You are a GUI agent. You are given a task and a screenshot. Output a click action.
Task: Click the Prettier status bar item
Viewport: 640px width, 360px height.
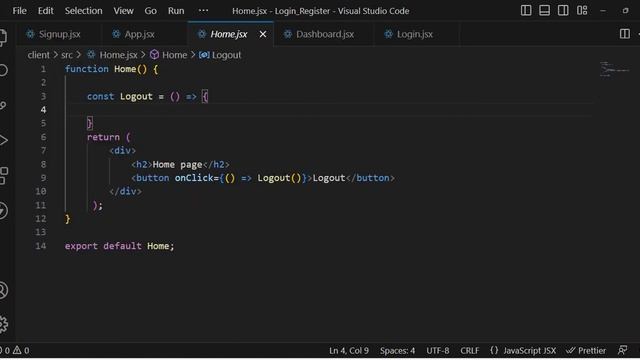[586, 351]
